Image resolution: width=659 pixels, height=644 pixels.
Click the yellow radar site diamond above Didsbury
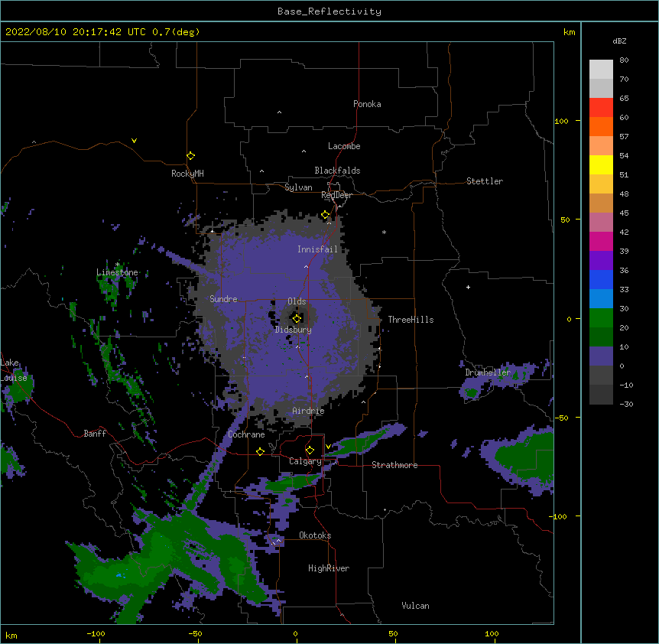point(297,318)
